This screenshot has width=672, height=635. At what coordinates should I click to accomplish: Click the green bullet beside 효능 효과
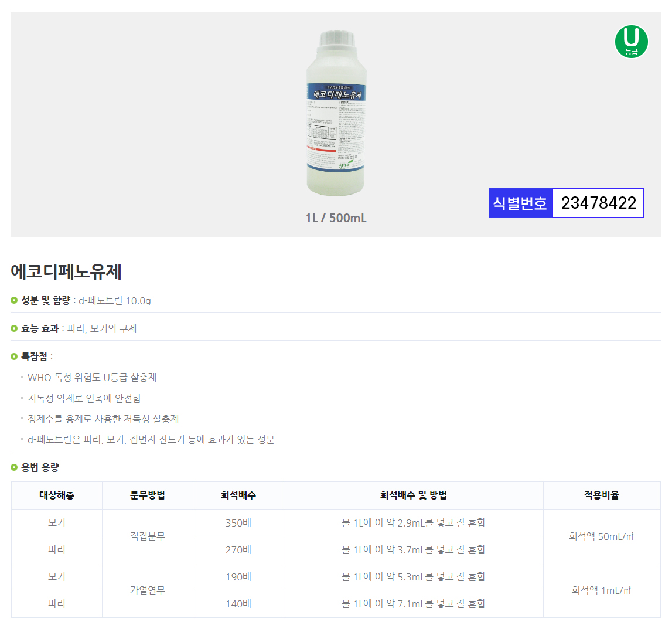click(15, 329)
